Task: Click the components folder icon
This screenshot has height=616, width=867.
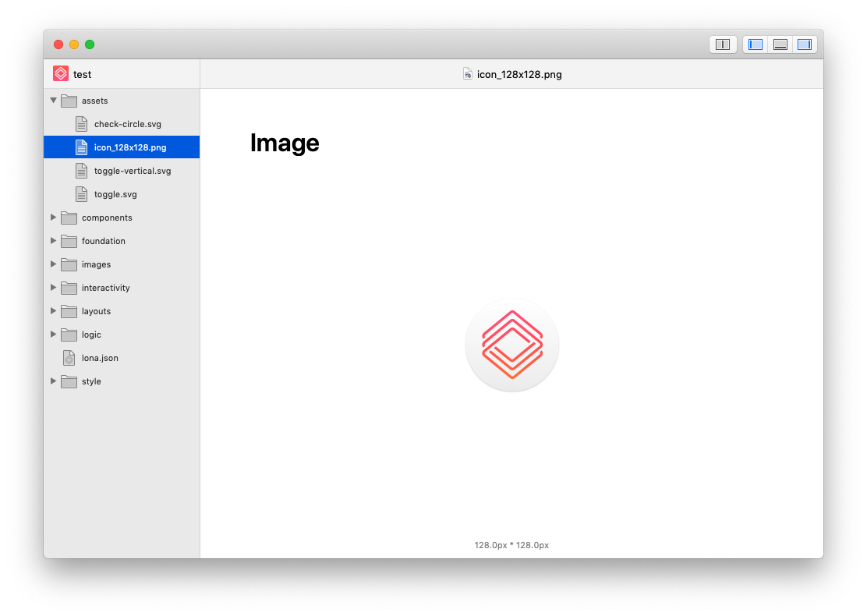Action: click(x=69, y=218)
